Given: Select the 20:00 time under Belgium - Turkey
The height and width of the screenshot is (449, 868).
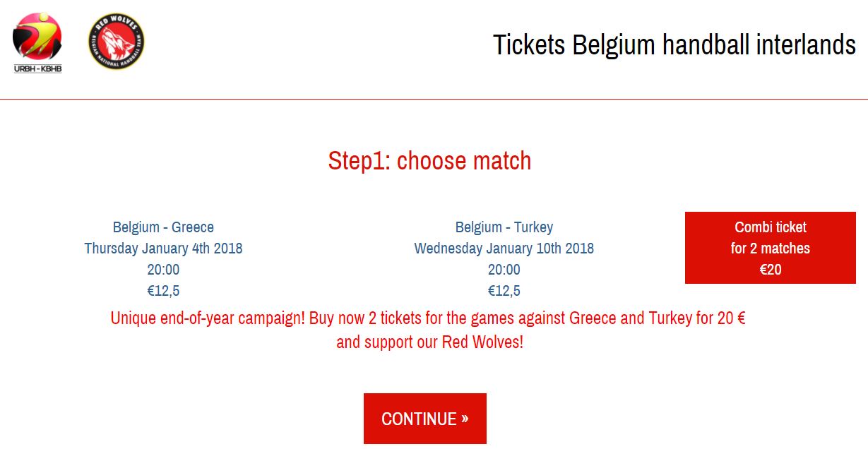Looking at the screenshot, I should [504, 270].
